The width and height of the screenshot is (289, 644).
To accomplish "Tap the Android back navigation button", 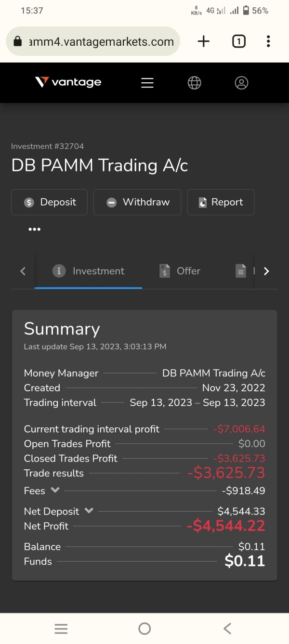I will (227, 628).
